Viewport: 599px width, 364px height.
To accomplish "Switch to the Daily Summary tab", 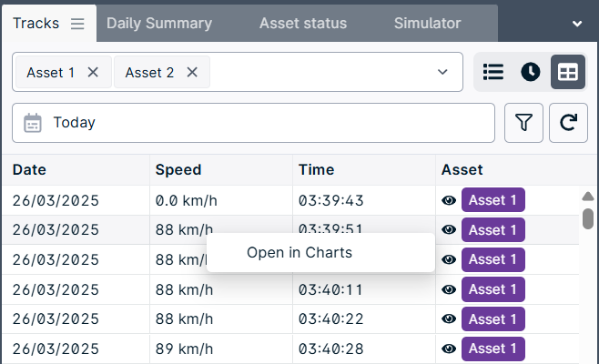I will tap(159, 24).
